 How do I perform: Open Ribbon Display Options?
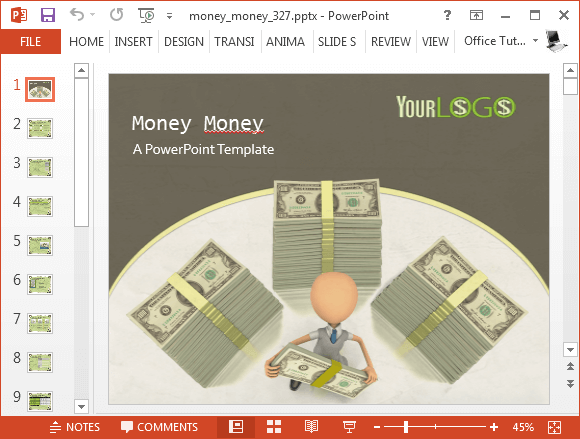pos(476,15)
